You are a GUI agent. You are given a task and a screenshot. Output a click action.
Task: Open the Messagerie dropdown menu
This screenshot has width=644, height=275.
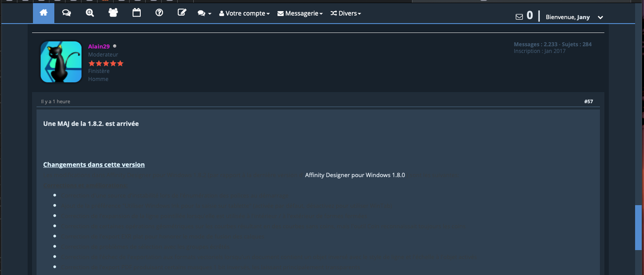pyautogui.click(x=300, y=14)
